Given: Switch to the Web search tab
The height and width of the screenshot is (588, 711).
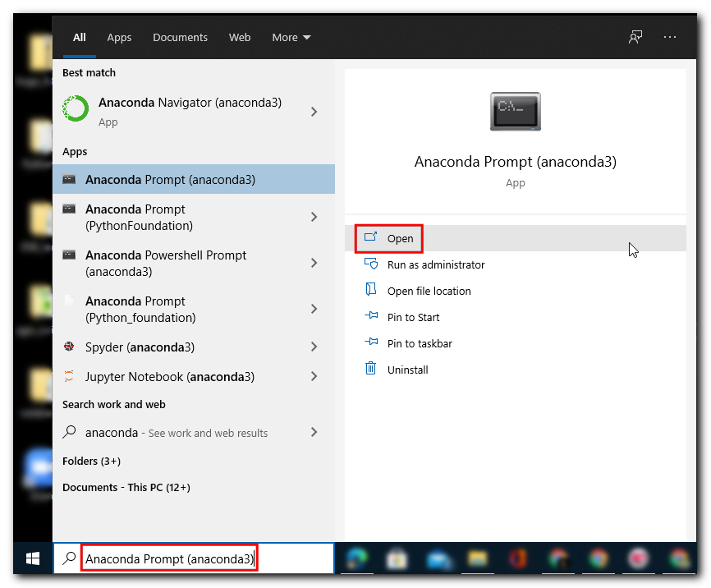Looking at the screenshot, I should pyautogui.click(x=240, y=37).
